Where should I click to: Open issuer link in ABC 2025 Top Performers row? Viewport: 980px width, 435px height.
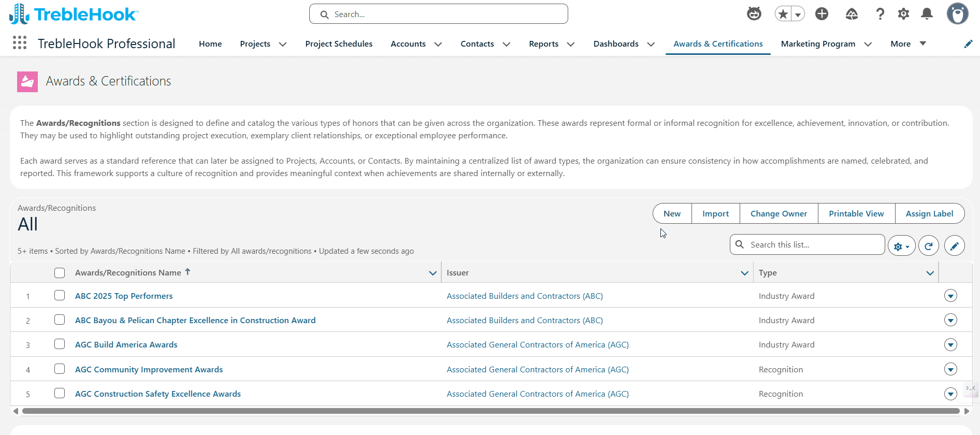click(525, 296)
